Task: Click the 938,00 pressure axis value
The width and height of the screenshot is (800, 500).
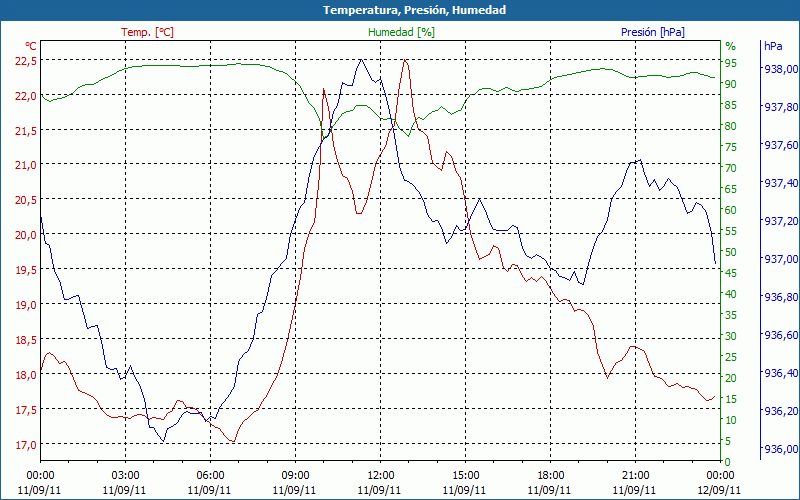Action: pyautogui.click(x=779, y=69)
